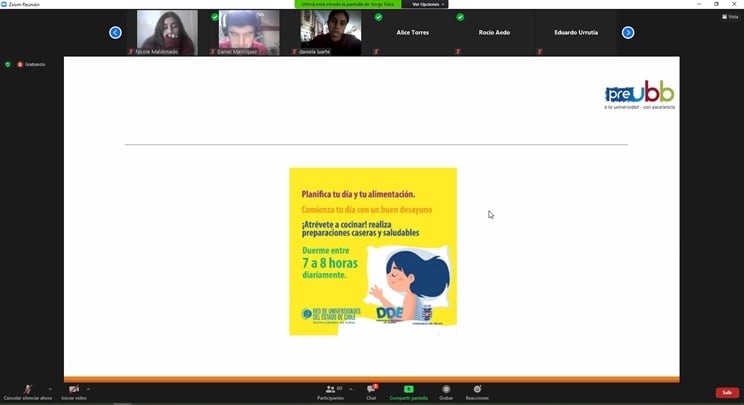The image size is (744, 405).
Task: Expand the arrow next to Participantes
Action: [350, 388]
